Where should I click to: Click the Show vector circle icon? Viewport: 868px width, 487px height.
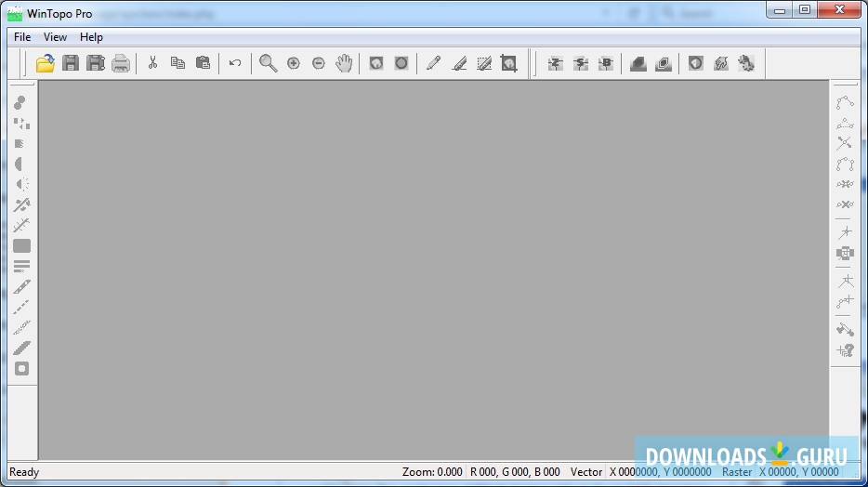click(x=401, y=63)
